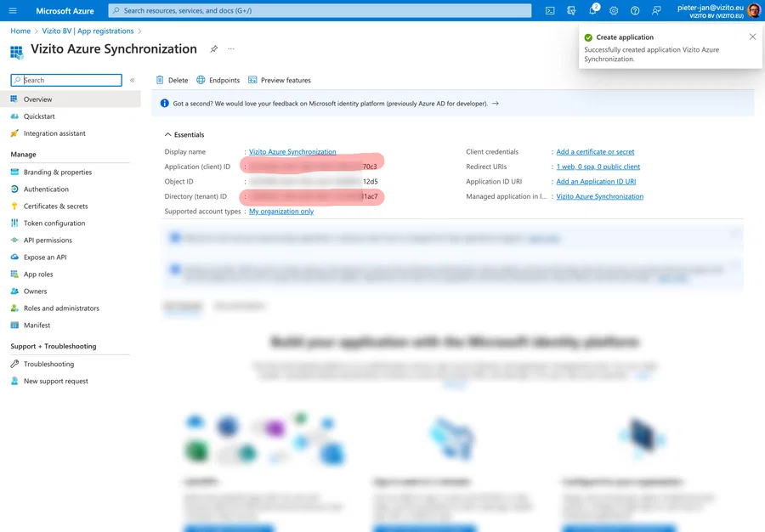Open Endpoints from the toolbar
This screenshot has width=765, height=532.
pos(218,81)
